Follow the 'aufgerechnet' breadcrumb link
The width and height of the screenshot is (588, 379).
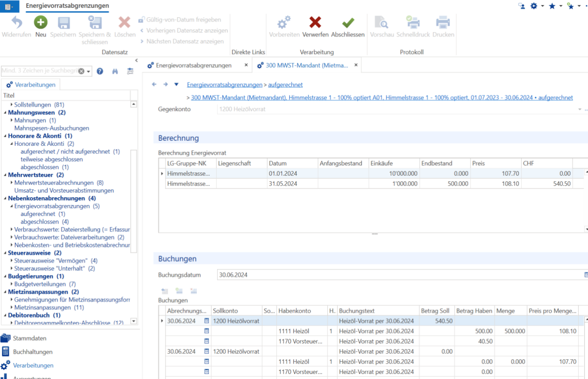(x=285, y=85)
